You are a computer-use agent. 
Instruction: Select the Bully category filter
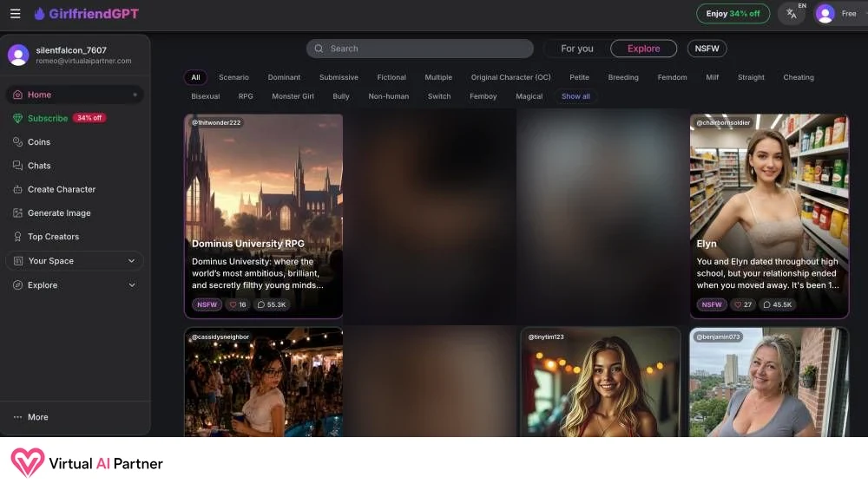coord(341,96)
